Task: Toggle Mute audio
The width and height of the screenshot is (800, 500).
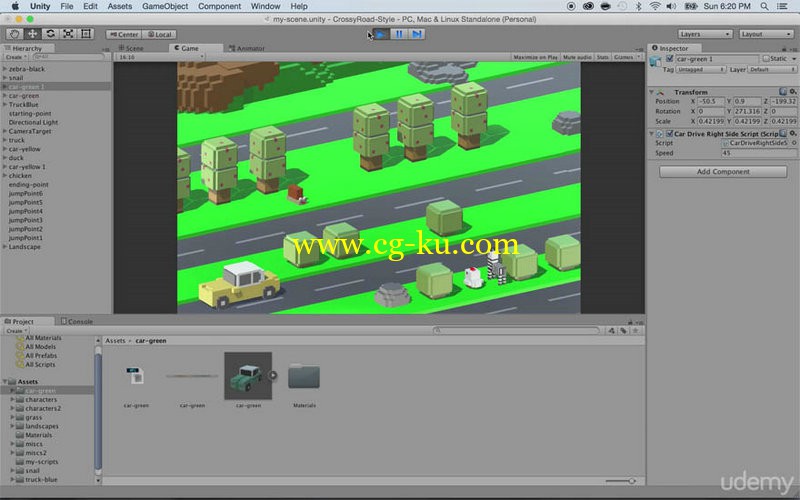Action: click(x=578, y=57)
